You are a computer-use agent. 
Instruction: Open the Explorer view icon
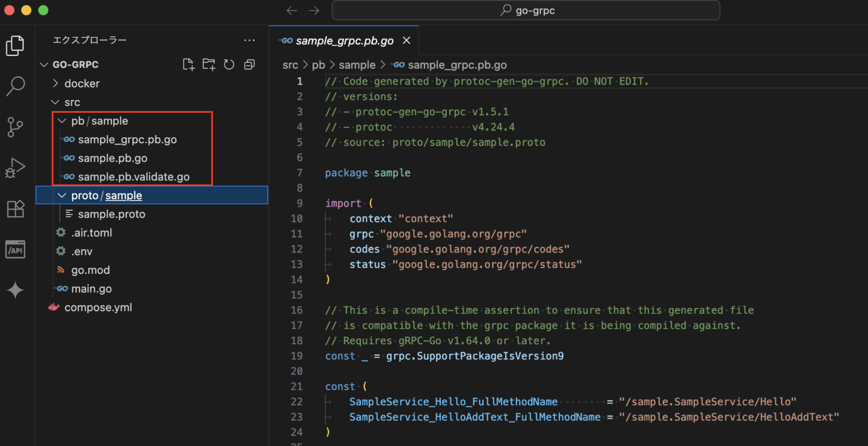click(x=15, y=46)
